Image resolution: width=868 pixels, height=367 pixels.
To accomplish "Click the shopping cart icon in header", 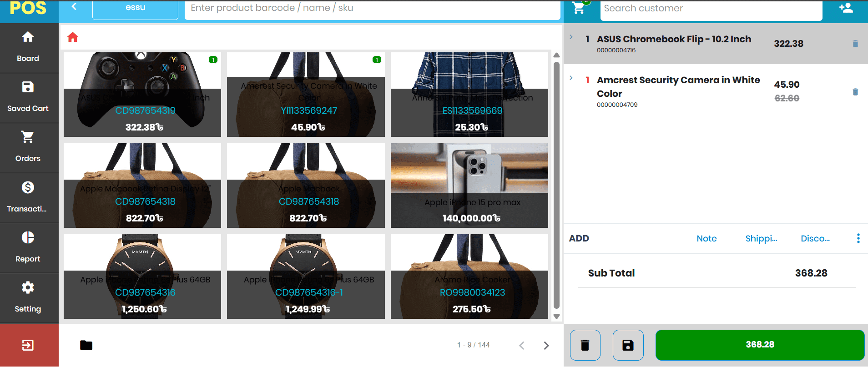I will click(579, 8).
